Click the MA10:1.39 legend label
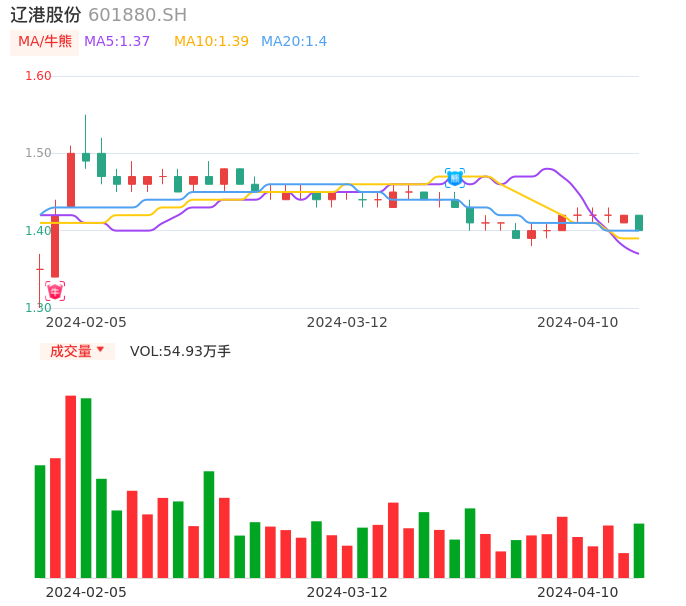Image resolution: width=686 pixels, height=606 pixels. pos(211,42)
